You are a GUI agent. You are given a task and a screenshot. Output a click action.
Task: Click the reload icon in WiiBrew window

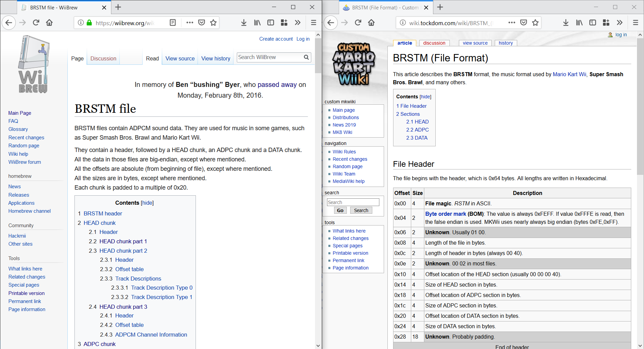click(x=36, y=22)
